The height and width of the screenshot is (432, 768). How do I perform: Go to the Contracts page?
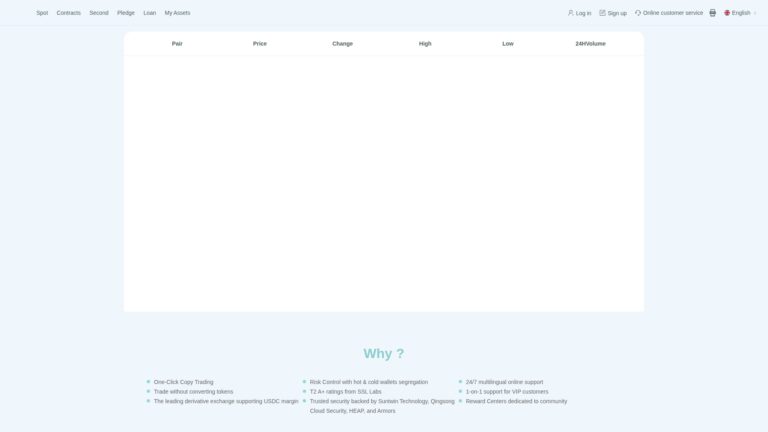pos(68,13)
